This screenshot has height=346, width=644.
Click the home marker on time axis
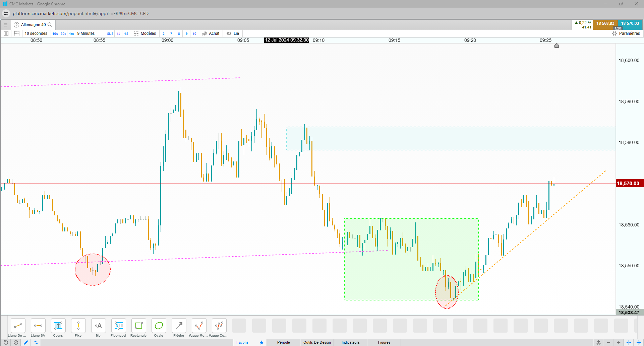(557, 46)
